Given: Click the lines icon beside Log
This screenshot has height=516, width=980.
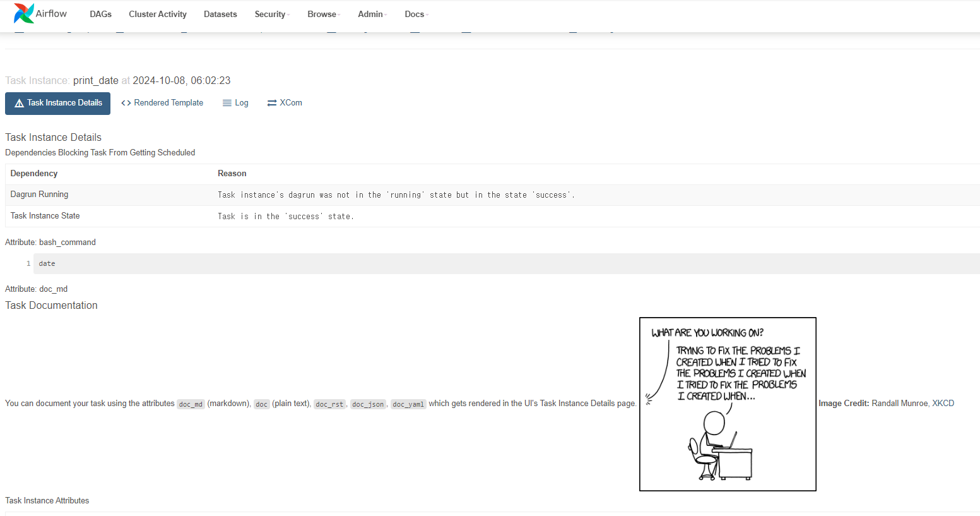Looking at the screenshot, I should point(227,103).
